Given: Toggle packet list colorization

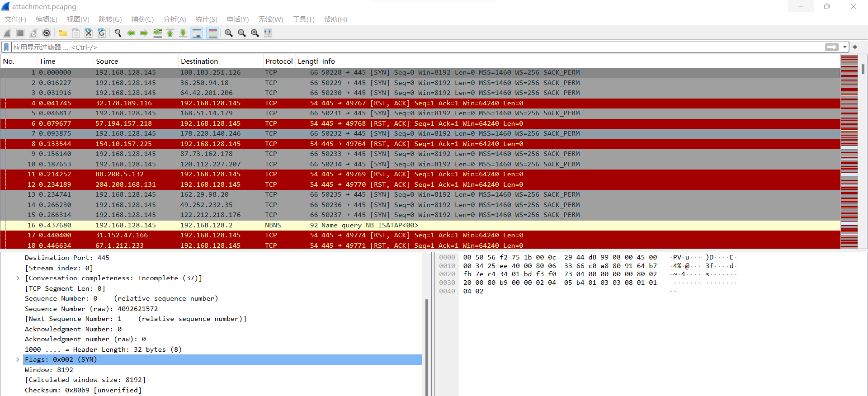Looking at the screenshot, I should (213, 33).
